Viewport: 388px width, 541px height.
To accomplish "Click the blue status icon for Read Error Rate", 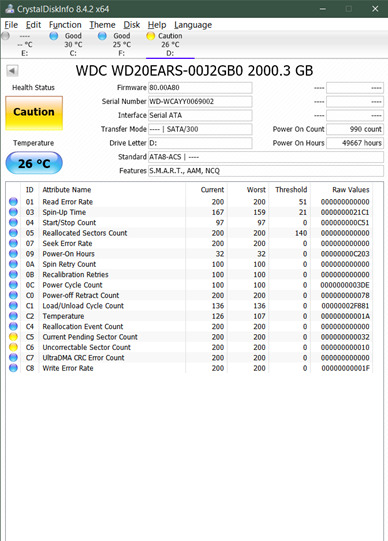I will point(13,201).
